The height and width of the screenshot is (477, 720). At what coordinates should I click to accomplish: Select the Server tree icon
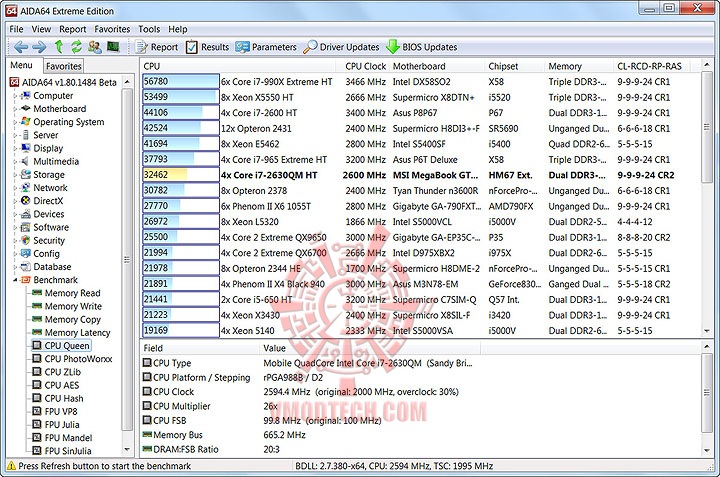(26, 135)
